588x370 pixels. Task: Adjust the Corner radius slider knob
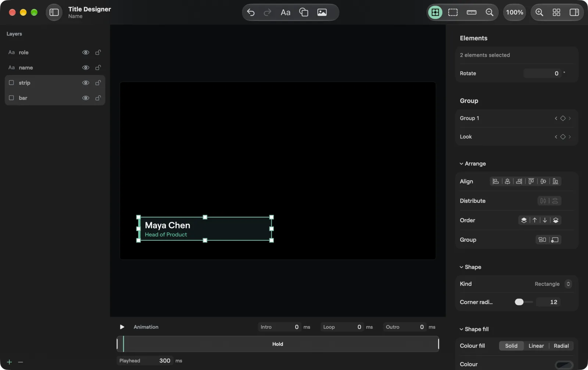tap(519, 302)
